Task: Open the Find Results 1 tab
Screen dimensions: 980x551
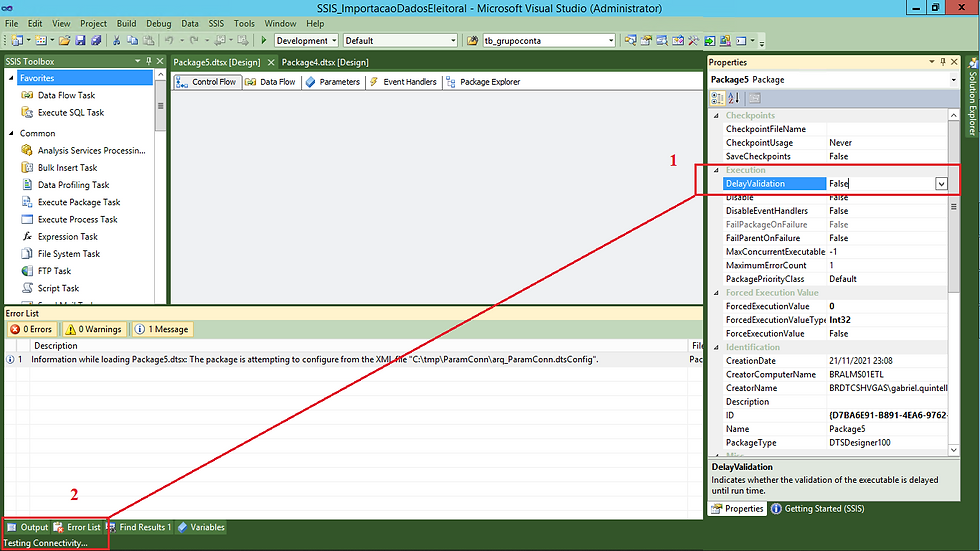Action: tap(138, 527)
